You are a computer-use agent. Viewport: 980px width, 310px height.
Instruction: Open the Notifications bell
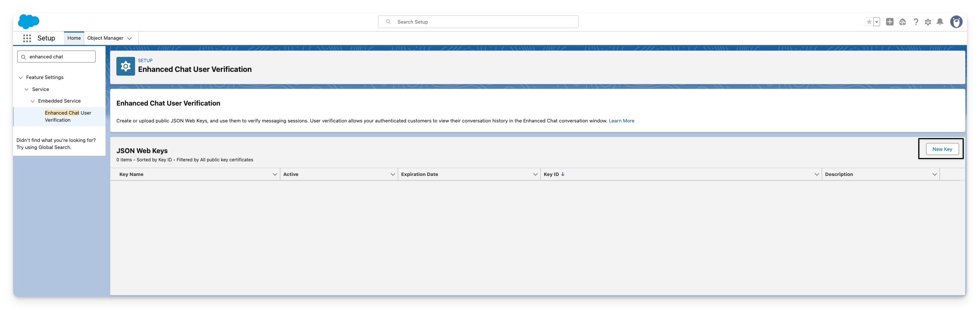click(x=940, y=22)
